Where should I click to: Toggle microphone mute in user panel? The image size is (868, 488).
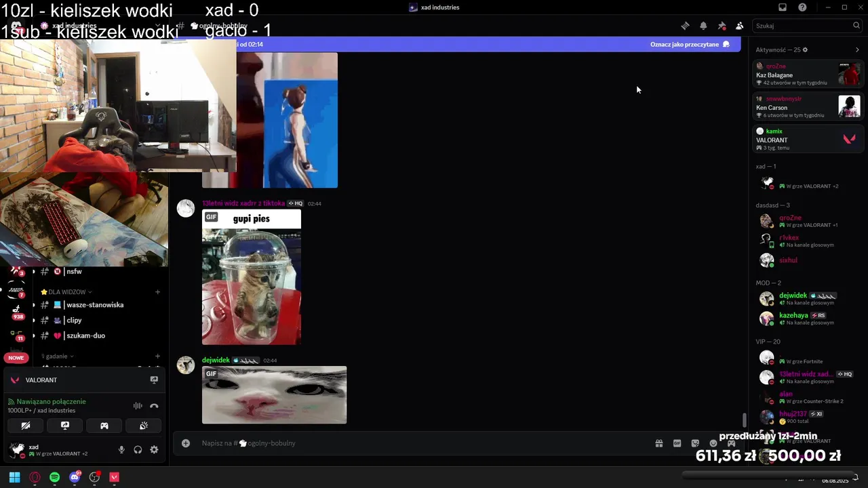tap(122, 449)
